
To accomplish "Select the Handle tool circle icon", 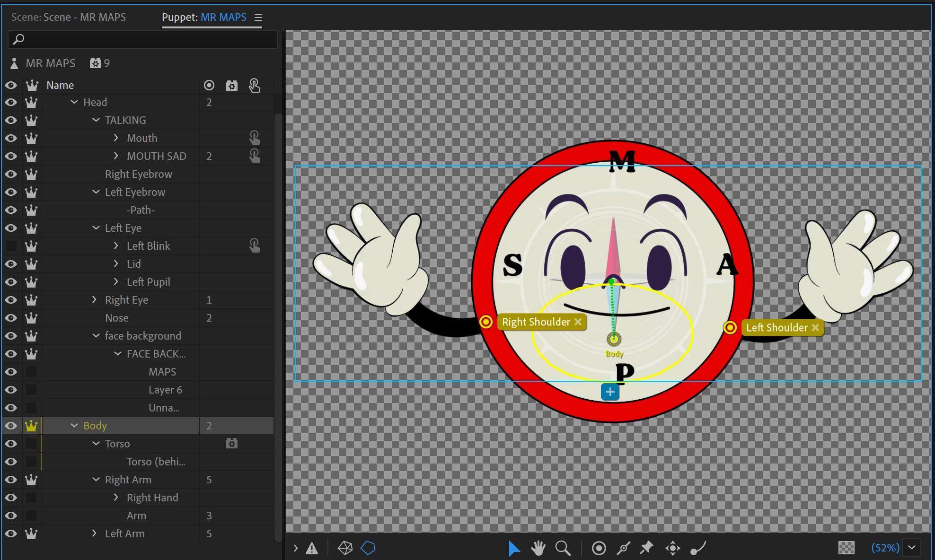I will [x=599, y=548].
